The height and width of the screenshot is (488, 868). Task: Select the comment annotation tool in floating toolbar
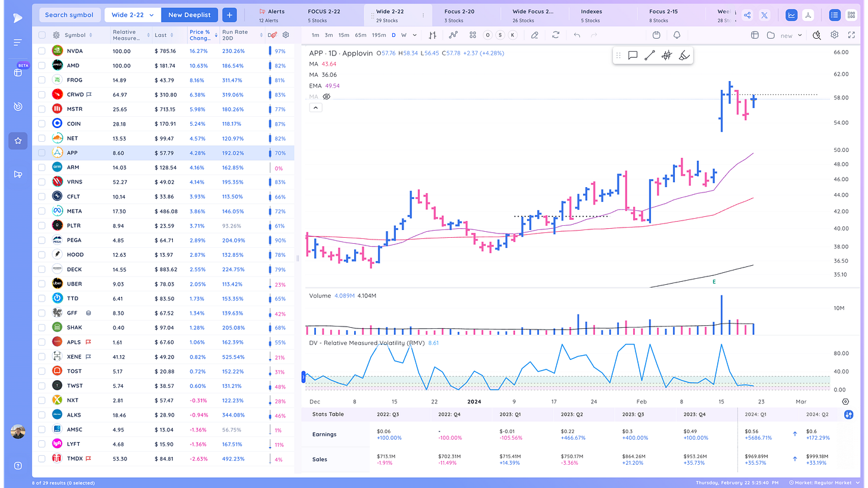(633, 55)
